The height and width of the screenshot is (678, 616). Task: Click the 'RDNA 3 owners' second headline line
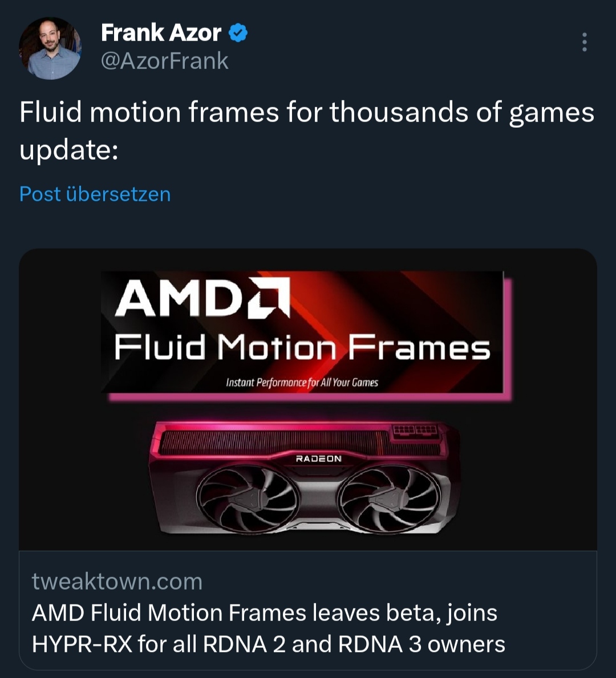tap(268, 644)
